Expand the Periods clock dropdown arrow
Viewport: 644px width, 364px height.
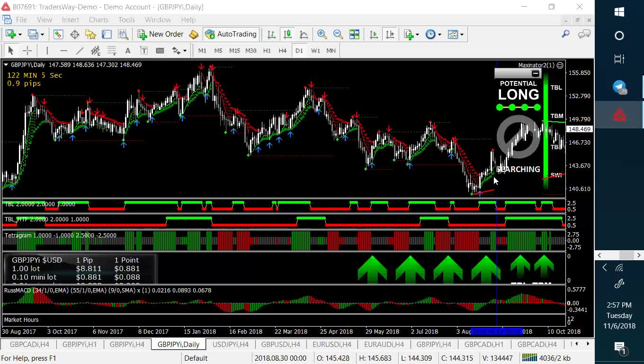pos(439,34)
